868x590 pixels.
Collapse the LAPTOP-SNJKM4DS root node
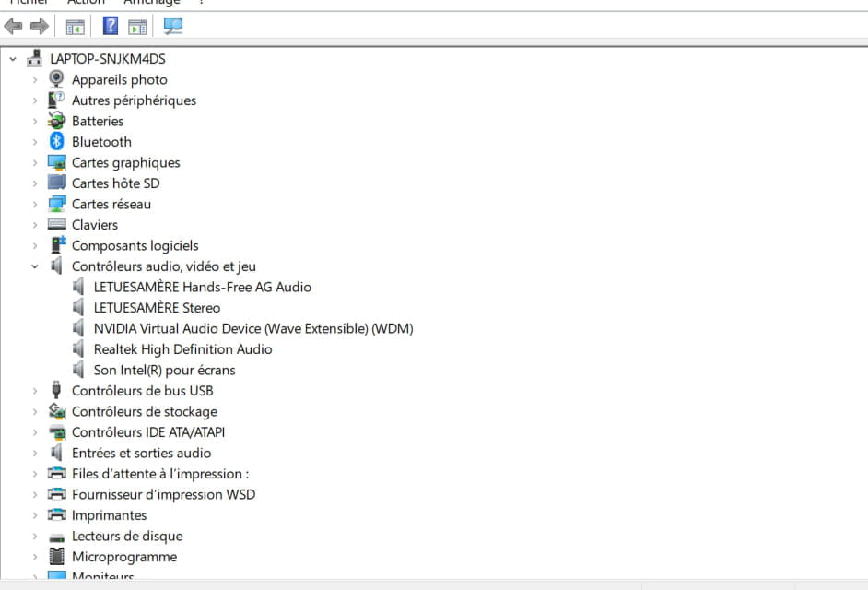click(x=13, y=59)
